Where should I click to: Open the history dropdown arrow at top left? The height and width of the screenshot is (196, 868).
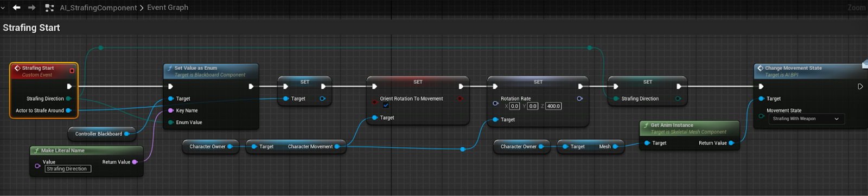3,8
